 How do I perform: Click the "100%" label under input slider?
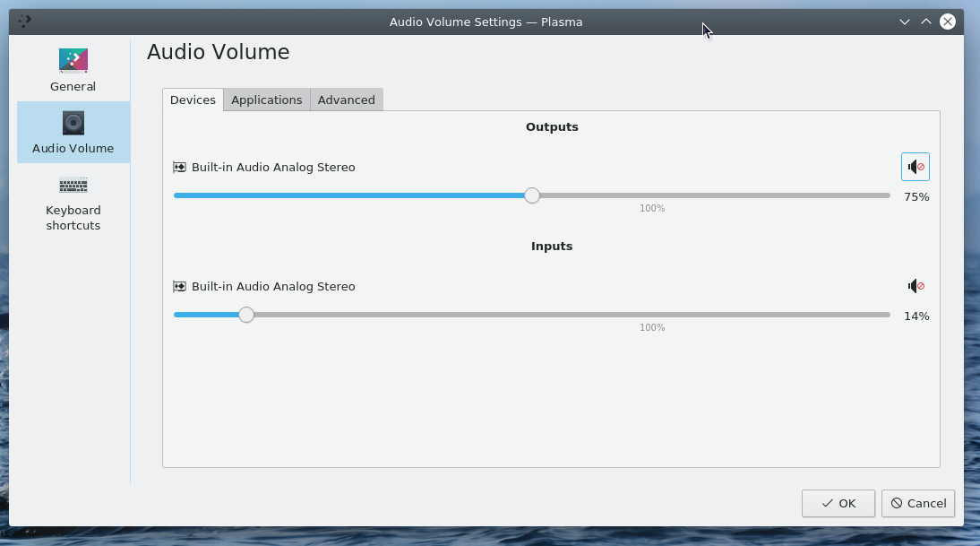point(652,328)
